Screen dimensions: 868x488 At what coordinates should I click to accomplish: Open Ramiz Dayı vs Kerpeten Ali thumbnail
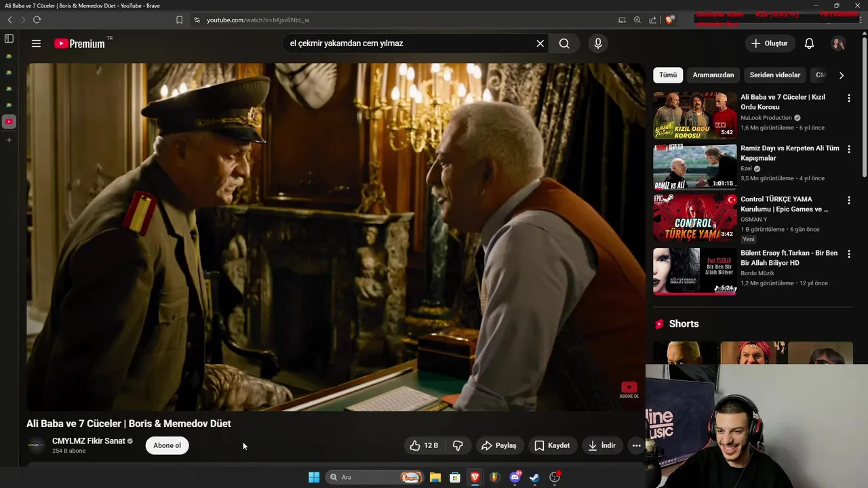coord(694,167)
